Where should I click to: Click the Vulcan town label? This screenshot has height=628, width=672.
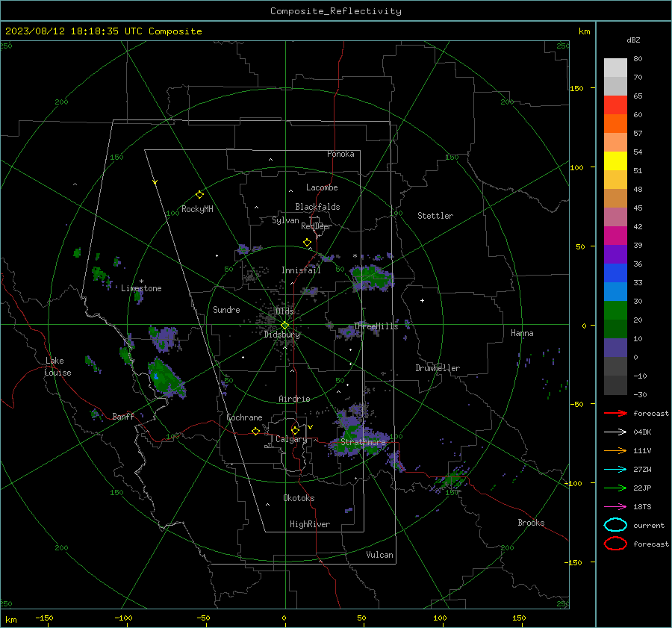(380, 555)
